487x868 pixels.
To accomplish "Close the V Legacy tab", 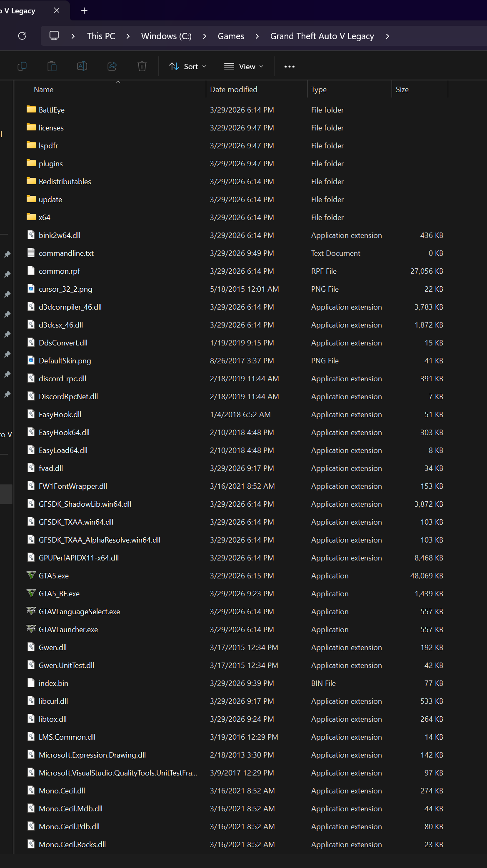I will [57, 10].
